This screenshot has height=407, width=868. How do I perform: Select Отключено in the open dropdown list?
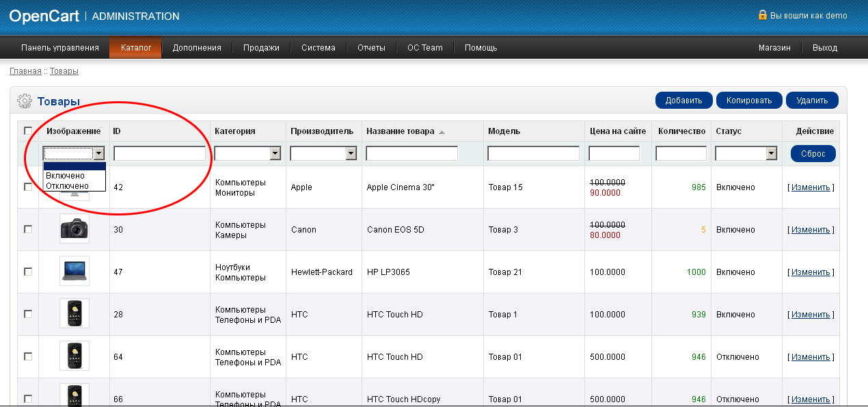(x=67, y=185)
